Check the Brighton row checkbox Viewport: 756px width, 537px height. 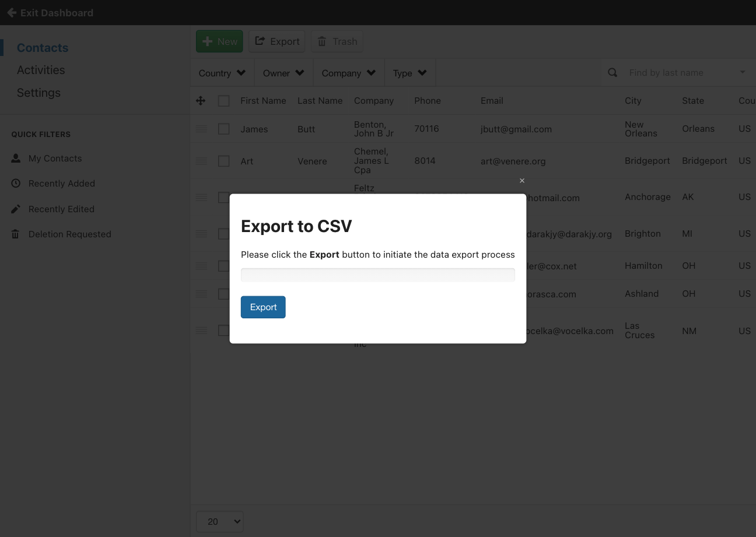click(x=223, y=234)
